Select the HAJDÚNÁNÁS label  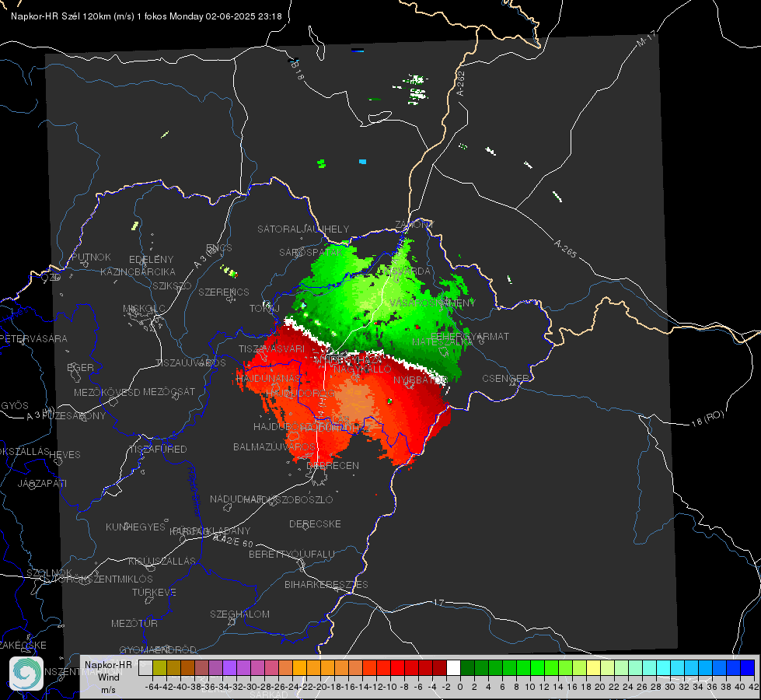point(268,378)
